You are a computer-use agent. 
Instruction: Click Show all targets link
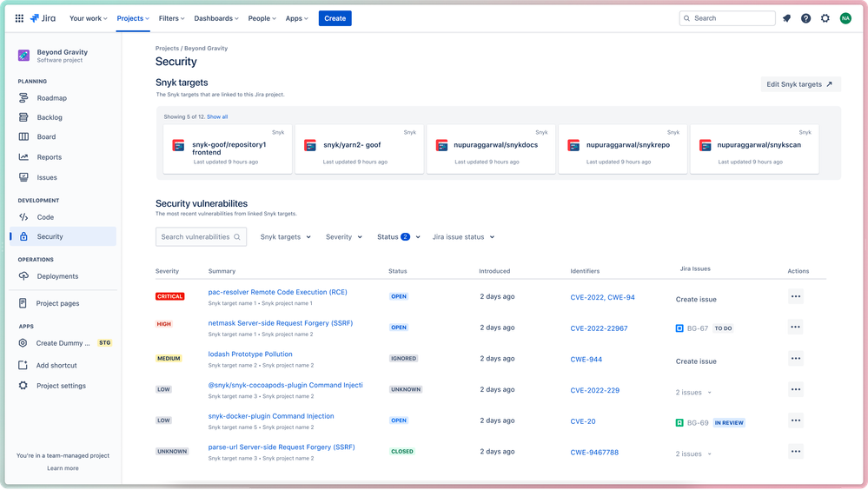[217, 116]
